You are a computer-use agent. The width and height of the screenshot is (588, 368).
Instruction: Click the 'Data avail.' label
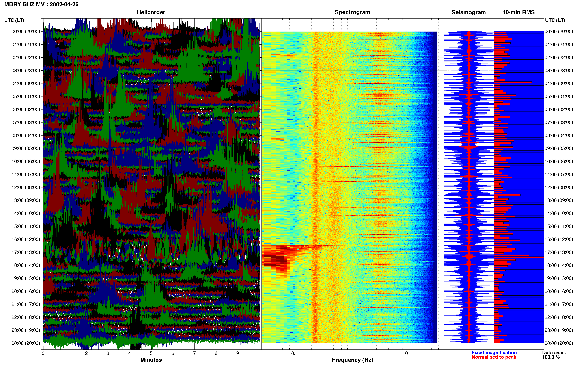point(554,352)
